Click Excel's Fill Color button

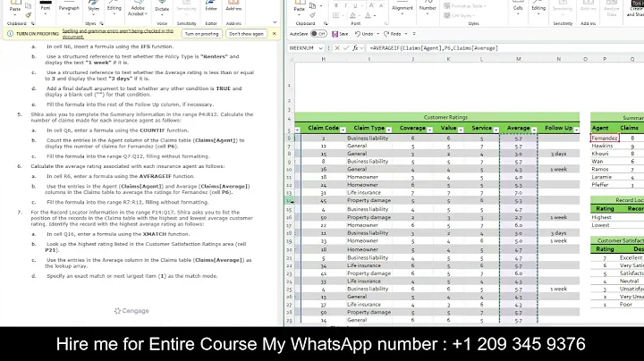[352, 15]
